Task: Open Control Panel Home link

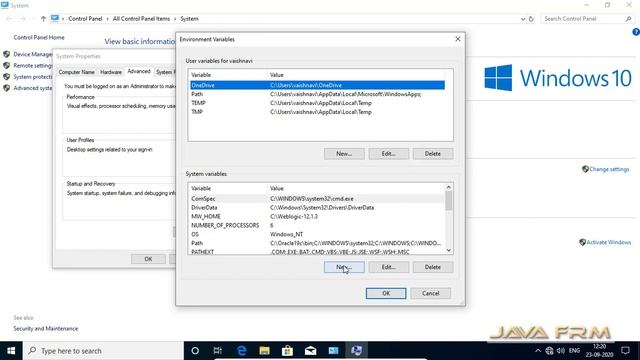Action: (x=39, y=38)
